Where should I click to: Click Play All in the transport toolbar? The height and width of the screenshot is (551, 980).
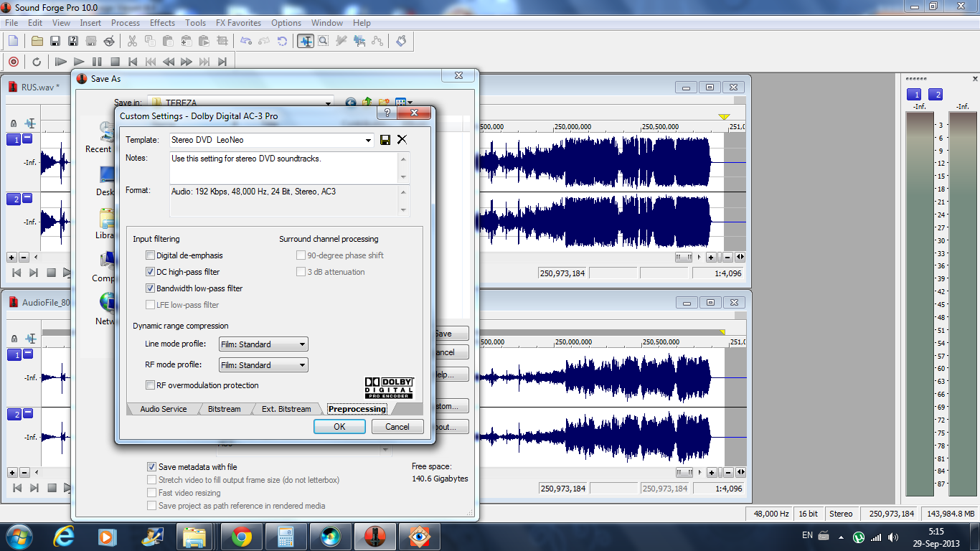[61, 62]
